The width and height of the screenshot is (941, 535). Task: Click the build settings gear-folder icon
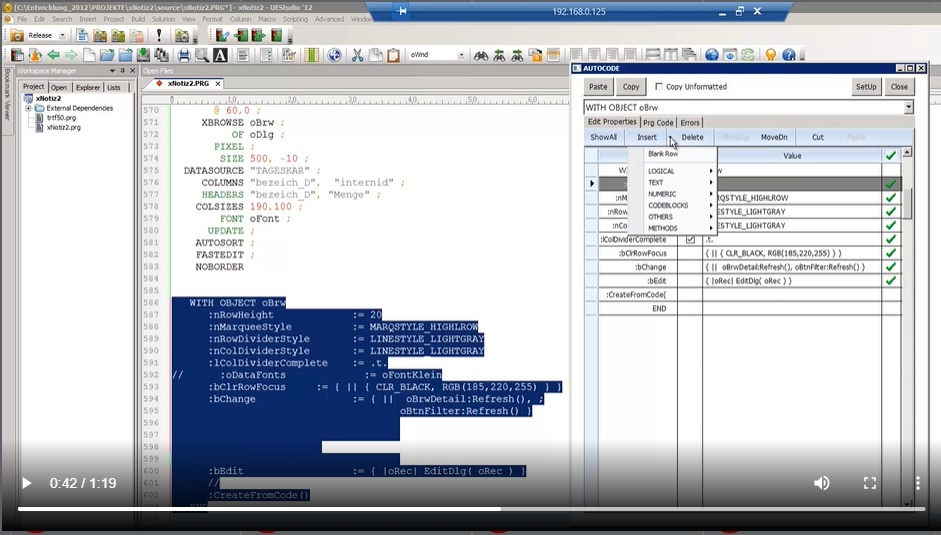(182, 35)
